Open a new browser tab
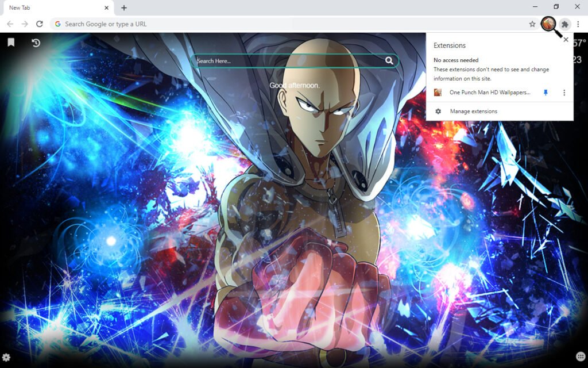This screenshot has height=368, width=588. (x=124, y=8)
